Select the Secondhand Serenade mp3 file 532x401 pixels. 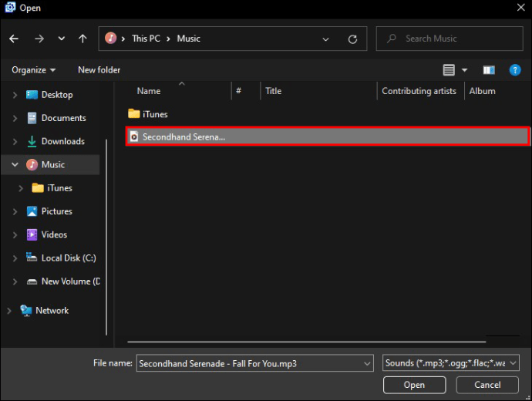328,136
